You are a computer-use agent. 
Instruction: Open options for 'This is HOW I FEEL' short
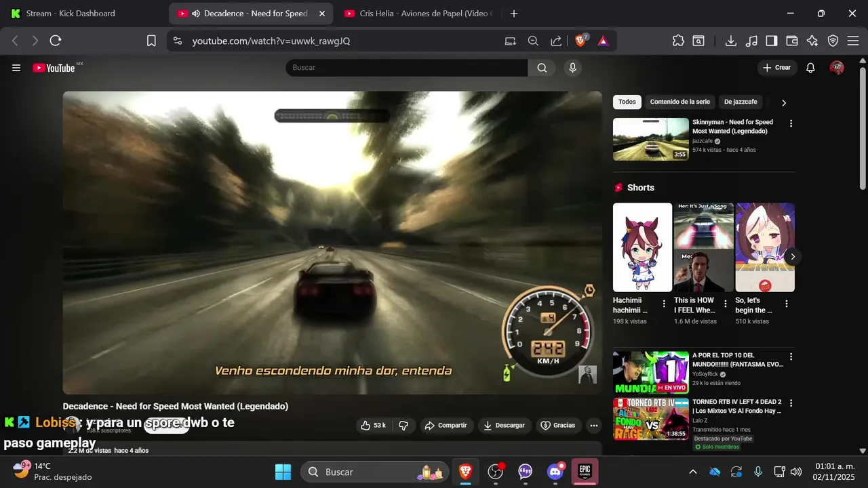(x=726, y=304)
